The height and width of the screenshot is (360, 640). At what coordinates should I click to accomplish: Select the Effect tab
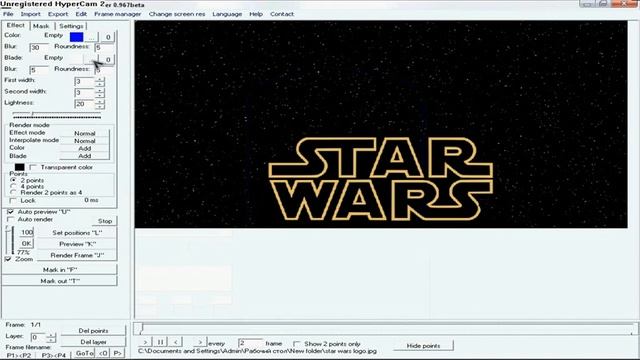[x=16, y=25]
